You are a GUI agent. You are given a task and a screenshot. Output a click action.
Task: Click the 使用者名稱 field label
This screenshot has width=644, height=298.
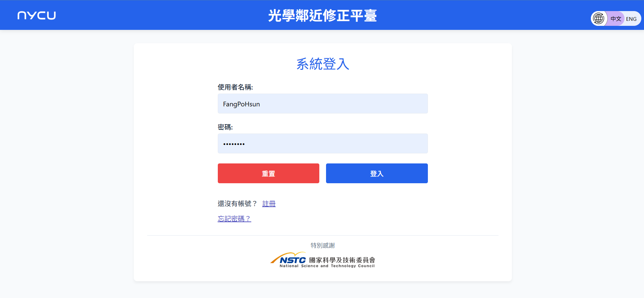point(235,87)
